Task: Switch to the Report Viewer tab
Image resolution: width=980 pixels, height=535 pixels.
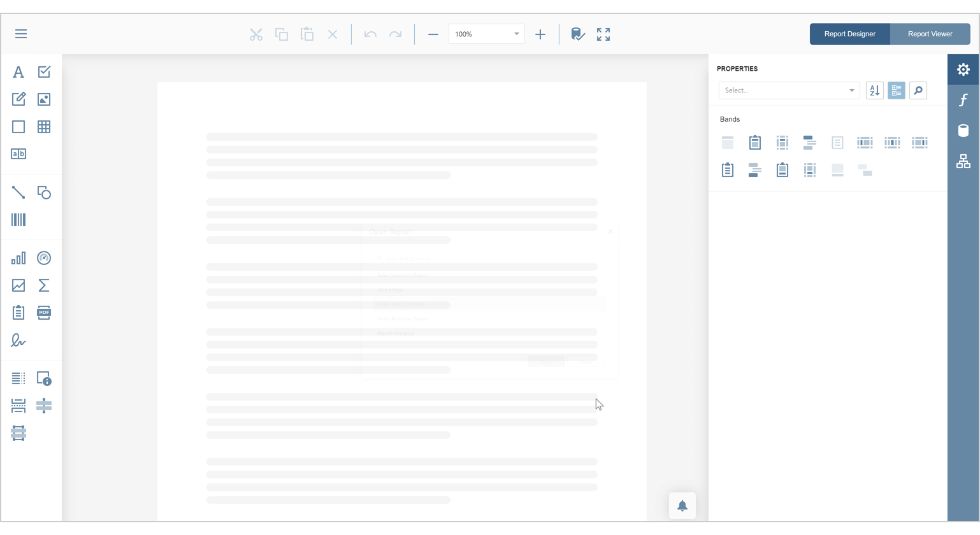Action: click(x=930, y=34)
